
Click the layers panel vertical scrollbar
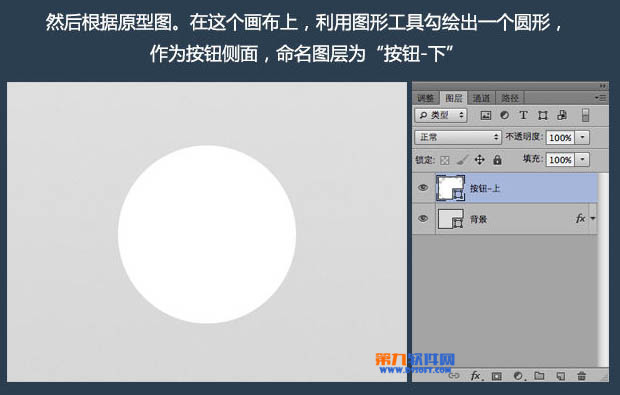tap(603, 270)
